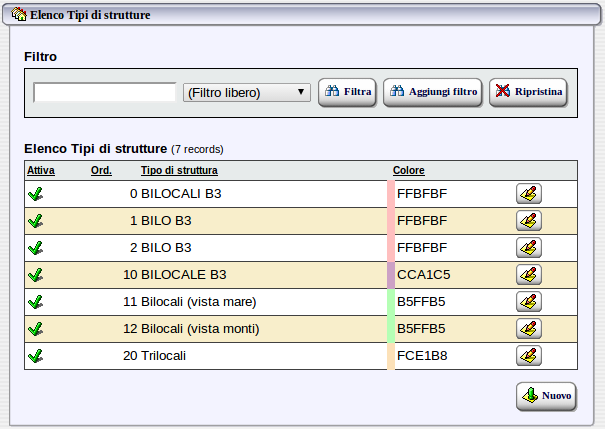Sort by Attiva column header

point(40,171)
